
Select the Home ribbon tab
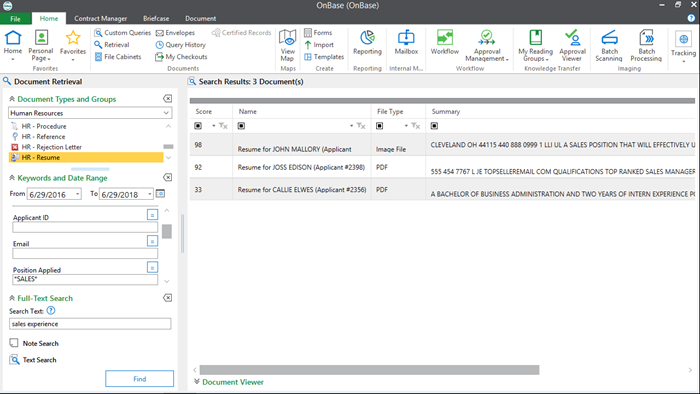[x=49, y=18]
